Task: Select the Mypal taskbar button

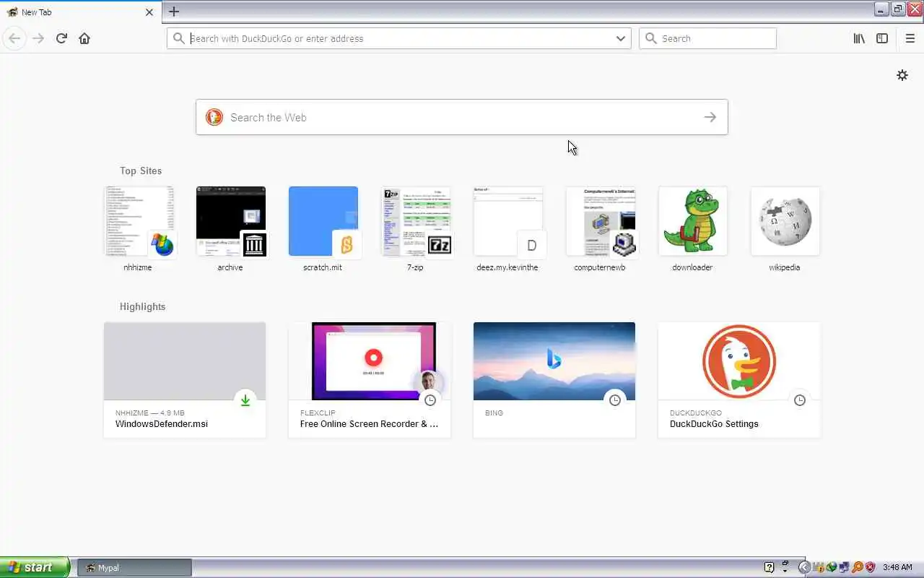Action: point(135,568)
